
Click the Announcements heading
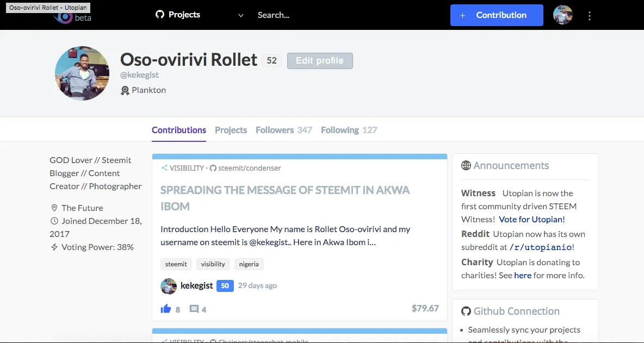[x=511, y=165]
